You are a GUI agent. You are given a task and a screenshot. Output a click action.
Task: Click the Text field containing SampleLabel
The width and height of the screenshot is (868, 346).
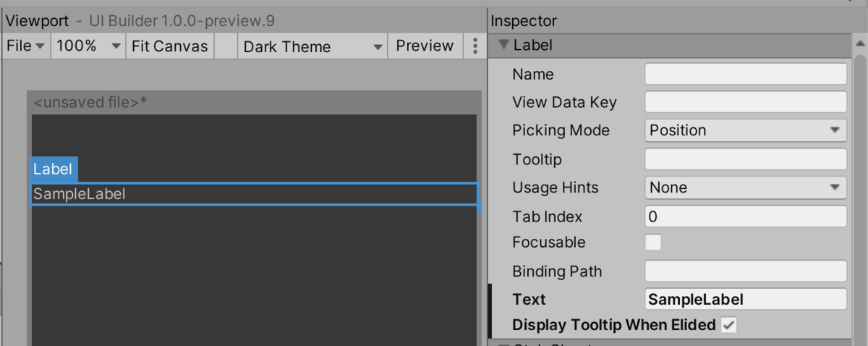[745, 300]
